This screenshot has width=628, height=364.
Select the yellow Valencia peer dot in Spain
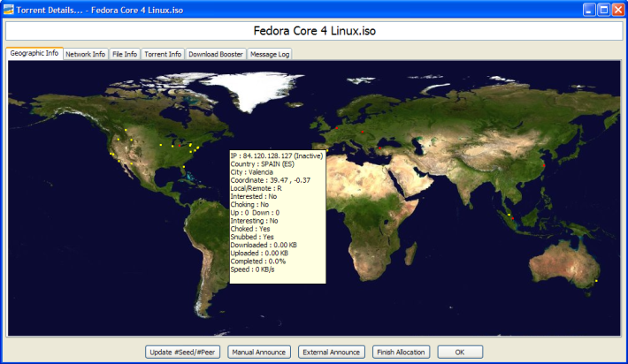click(327, 151)
